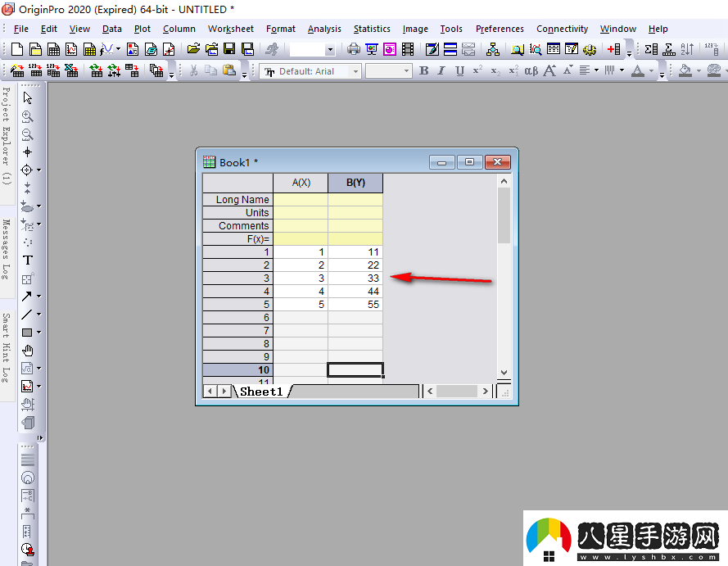728x566 pixels.
Task: Click the Add New Columns icon
Action: click(614, 50)
